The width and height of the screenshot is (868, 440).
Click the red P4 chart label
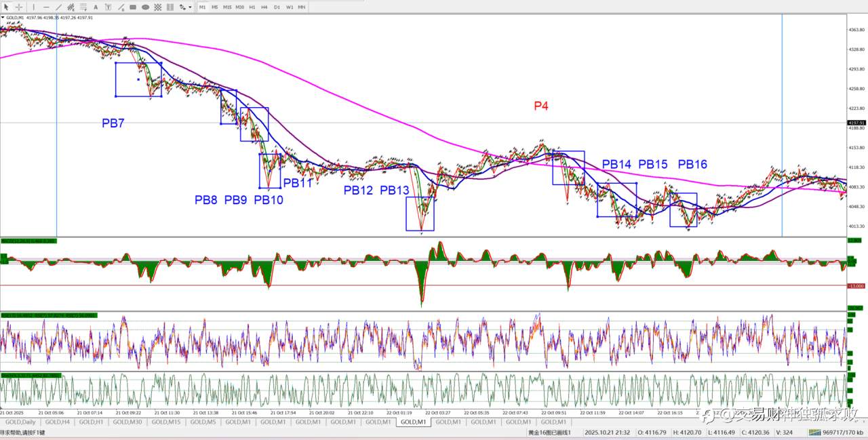tap(540, 106)
